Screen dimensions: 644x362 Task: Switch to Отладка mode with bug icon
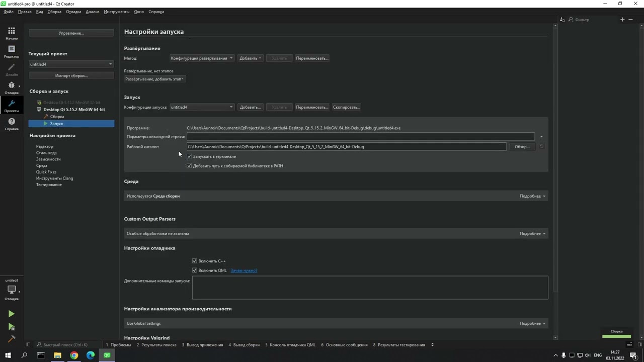point(11,87)
